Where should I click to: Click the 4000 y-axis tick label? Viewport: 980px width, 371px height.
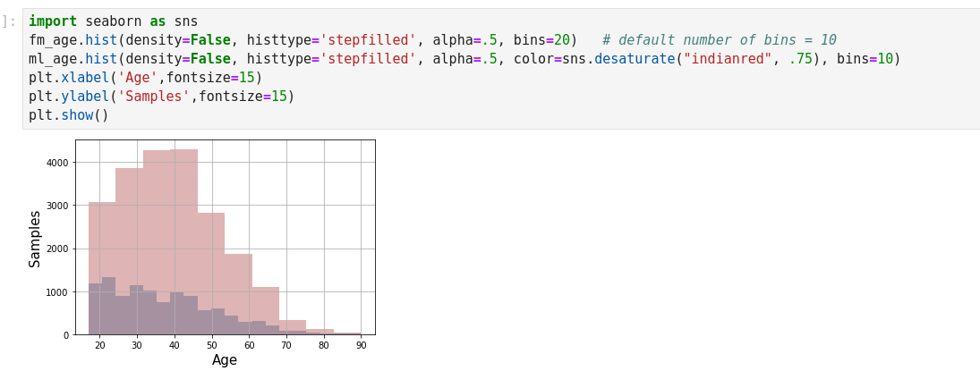pyautogui.click(x=57, y=163)
